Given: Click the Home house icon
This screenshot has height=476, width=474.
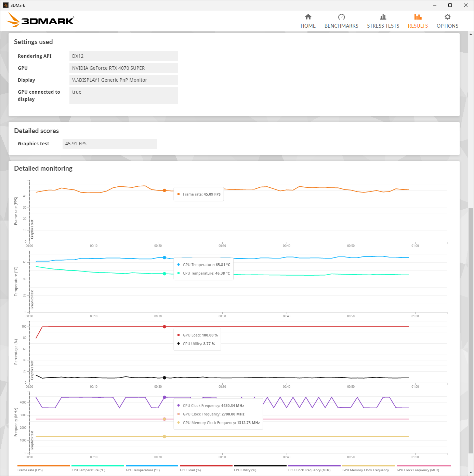Looking at the screenshot, I should click(x=308, y=17).
